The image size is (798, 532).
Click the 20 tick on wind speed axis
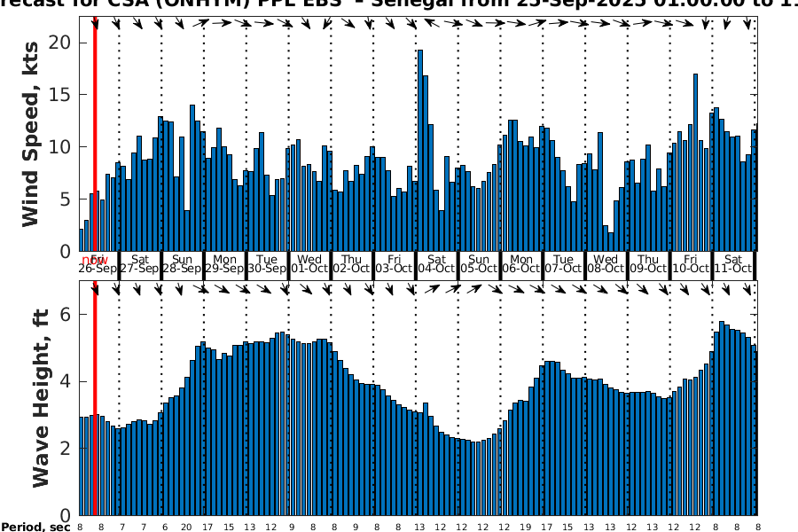point(62,42)
